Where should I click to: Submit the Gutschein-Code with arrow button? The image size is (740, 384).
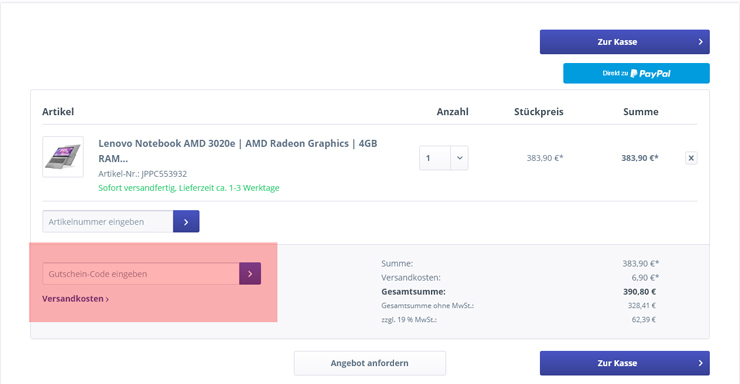click(x=250, y=274)
